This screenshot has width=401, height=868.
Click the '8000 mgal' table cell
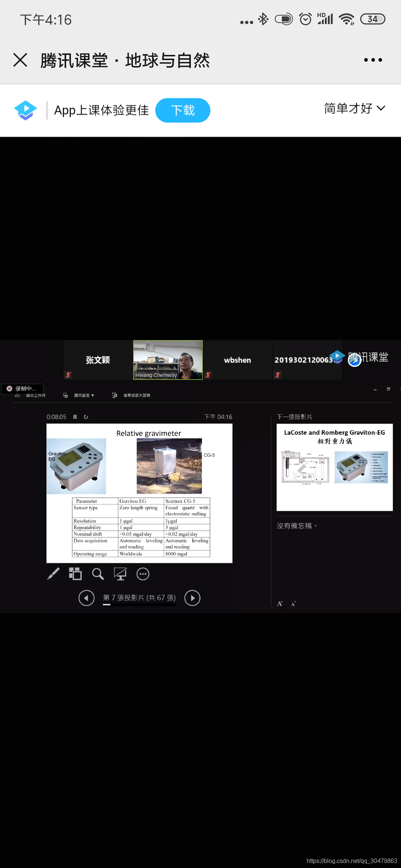click(187, 554)
